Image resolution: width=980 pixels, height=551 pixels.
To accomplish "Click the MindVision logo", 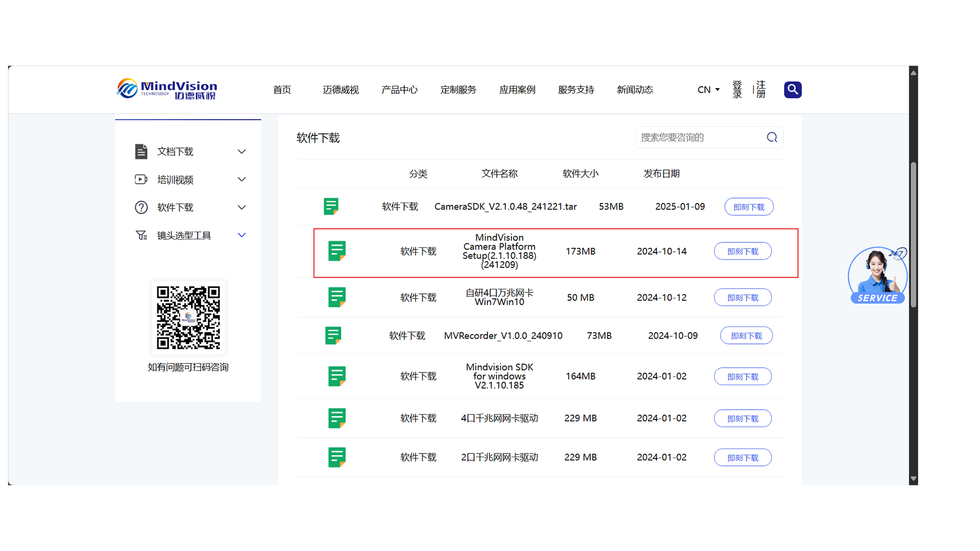I will click(x=167, y=89).
